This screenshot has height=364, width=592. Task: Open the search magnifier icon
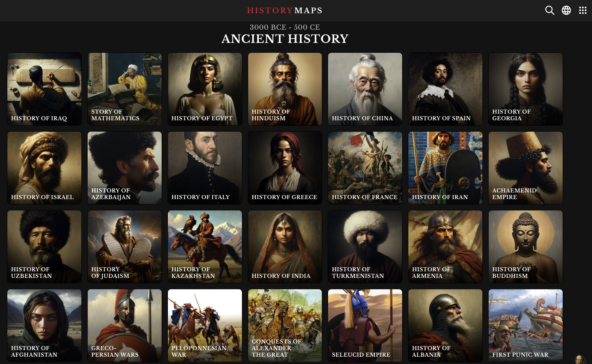(549, 10)
